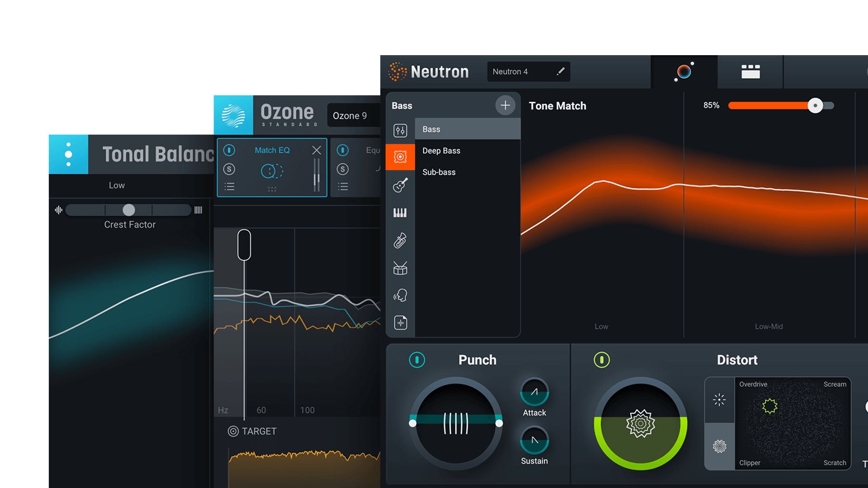
Task: Select the audio file reference icon
Action: (x=400, y=323)
